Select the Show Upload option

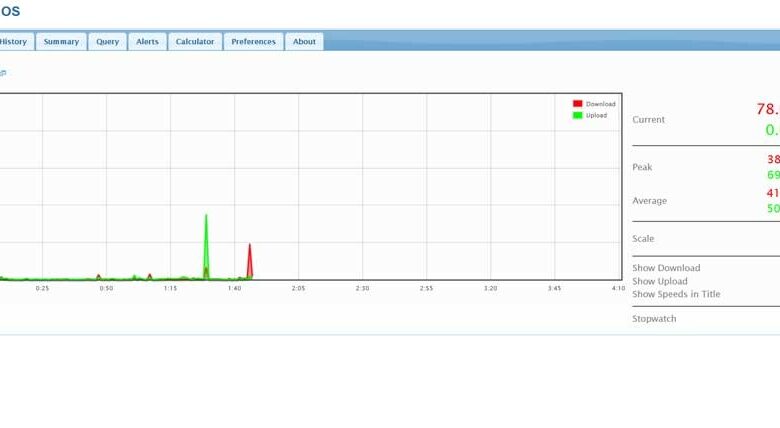pos(660,281)
